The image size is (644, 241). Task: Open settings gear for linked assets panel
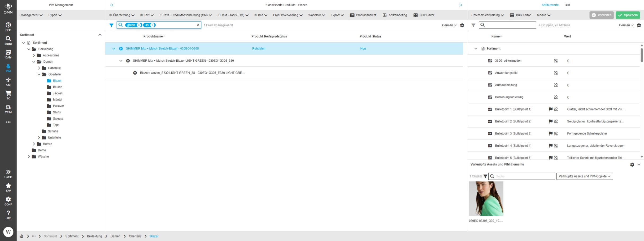coord(632,165)
